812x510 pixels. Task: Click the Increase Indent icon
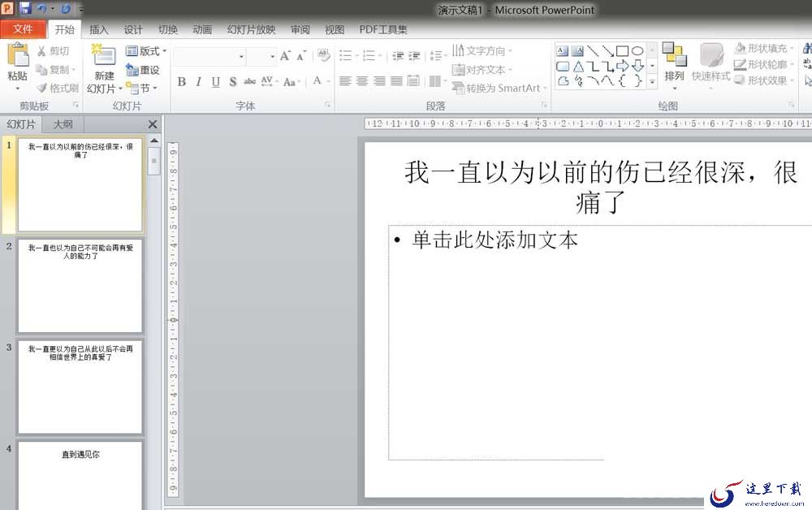coord(414,55)
